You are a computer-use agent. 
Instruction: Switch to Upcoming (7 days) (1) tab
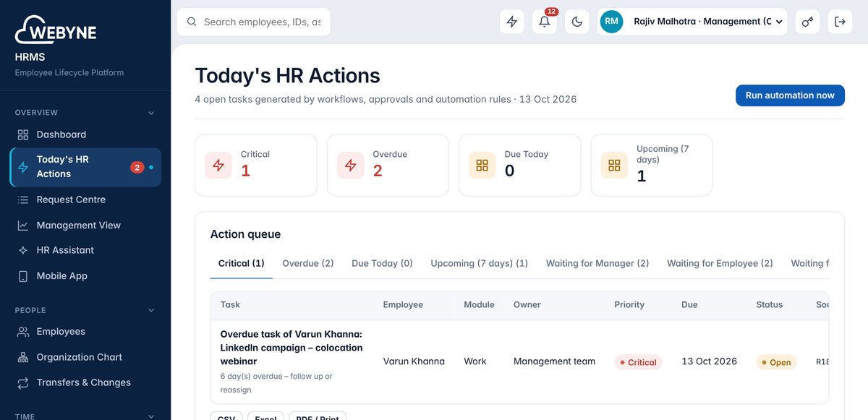tap(480, 264)
